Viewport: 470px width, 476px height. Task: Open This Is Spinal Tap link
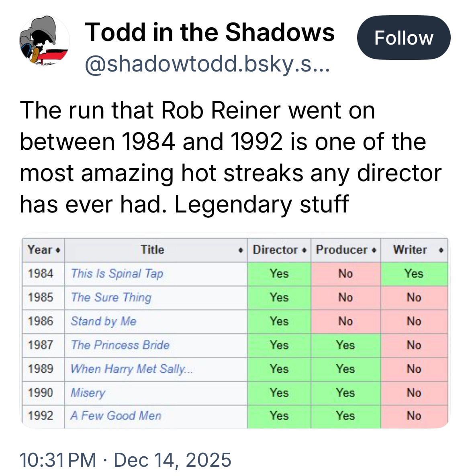(117, 274)
